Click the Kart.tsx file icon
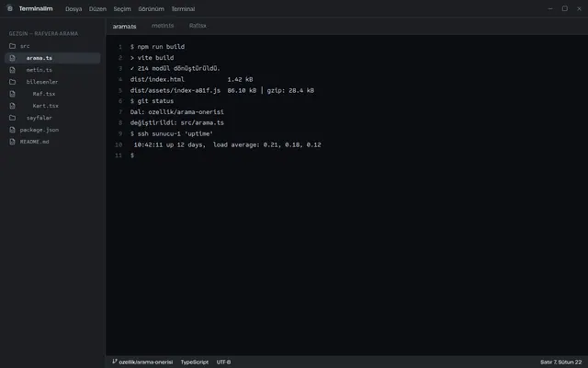This screenshot has width=588, height=368. [x=12, y=106]
